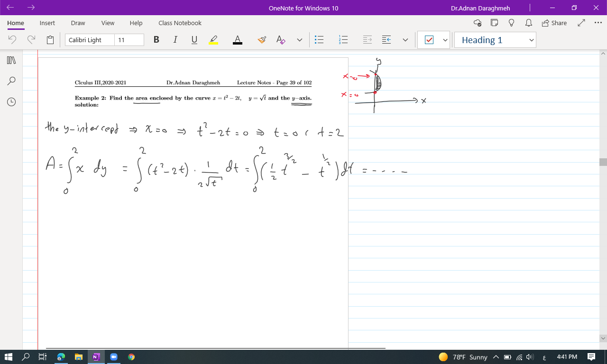
Task: Open the View tab
Action: [x=108, y=23]
